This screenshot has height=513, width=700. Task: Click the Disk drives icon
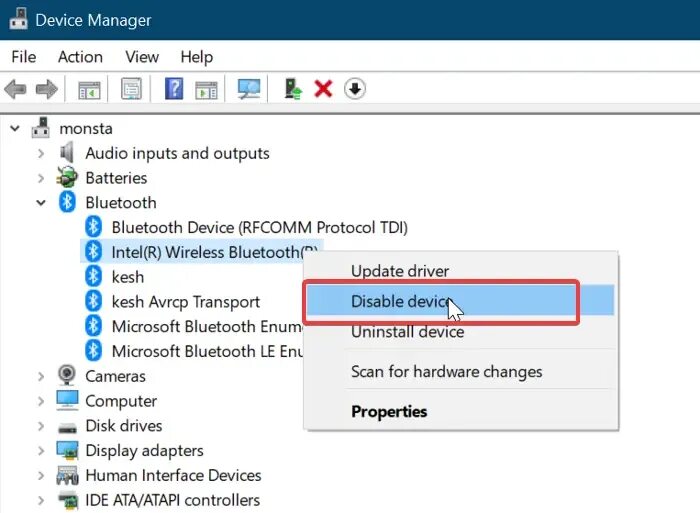[x=67, y=427]
